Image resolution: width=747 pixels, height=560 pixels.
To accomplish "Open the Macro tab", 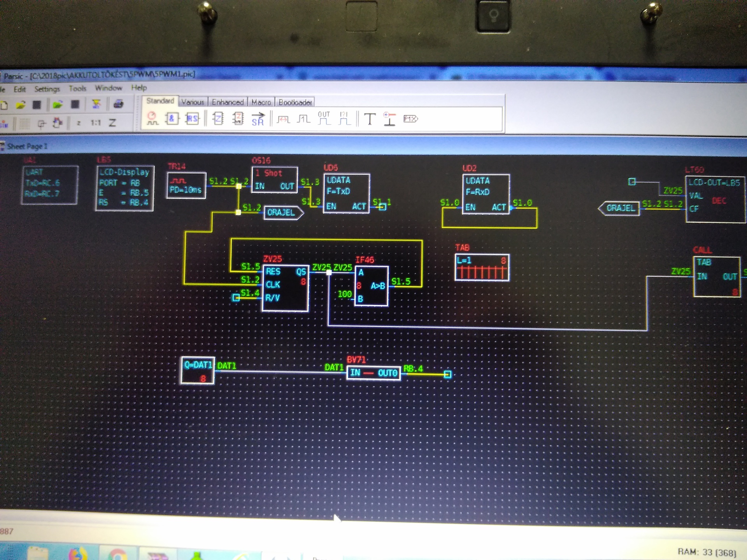I will [261, 102].
